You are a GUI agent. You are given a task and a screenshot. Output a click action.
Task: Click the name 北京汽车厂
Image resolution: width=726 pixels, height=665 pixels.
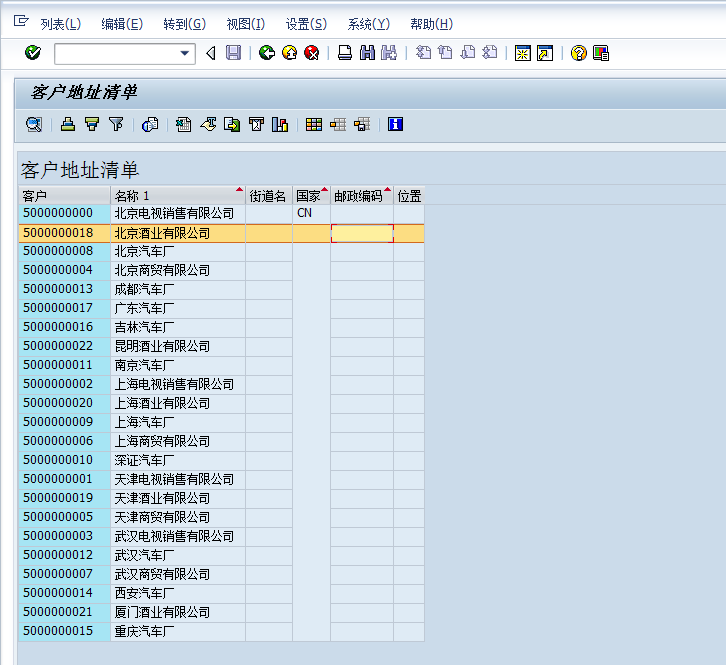pos(144,252)
